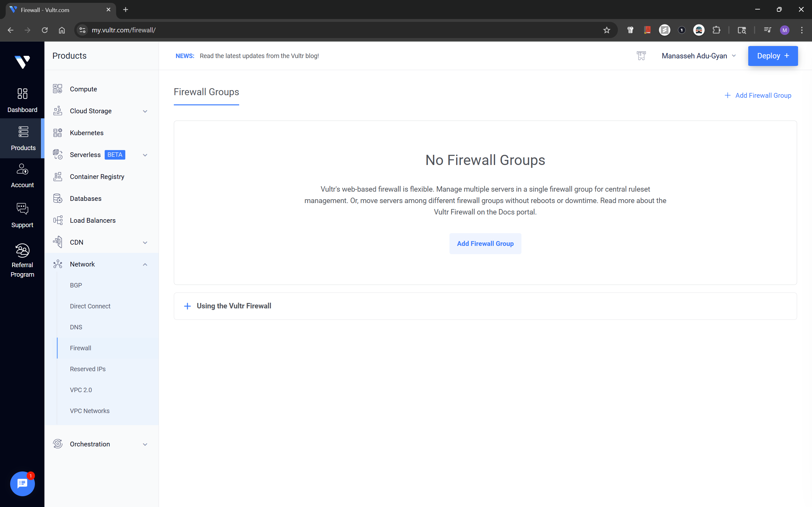This screenshot has height=507, width=812.
Task: Click the address bar URL field
Action: pyautogui.click(x=345, y=30)
